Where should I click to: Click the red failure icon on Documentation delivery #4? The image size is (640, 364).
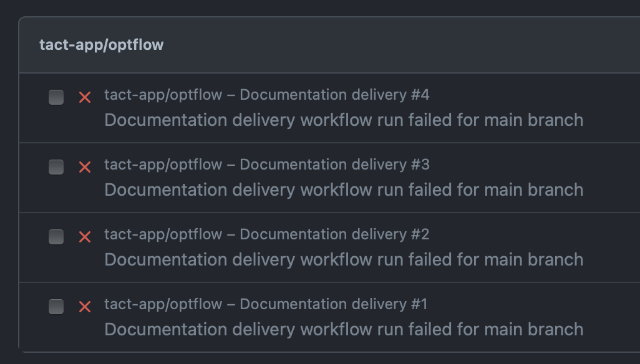point(85,97)
